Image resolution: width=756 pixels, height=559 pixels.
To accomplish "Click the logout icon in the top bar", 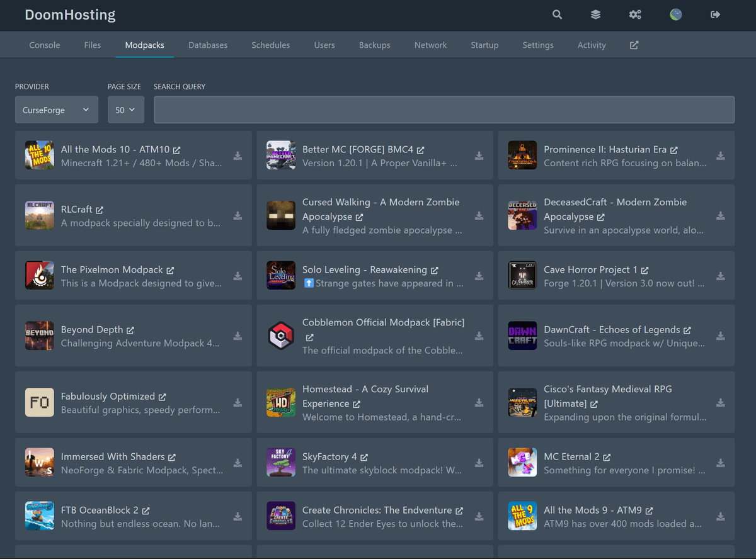I will 716,14.
